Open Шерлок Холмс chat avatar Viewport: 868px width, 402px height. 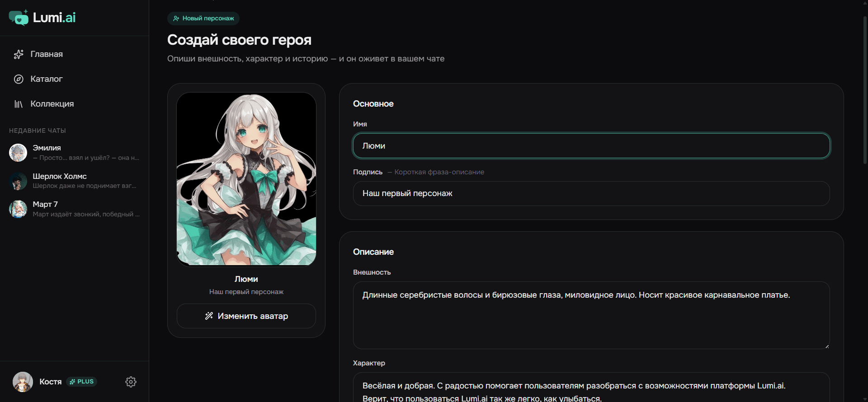click(x=18, y=181)
